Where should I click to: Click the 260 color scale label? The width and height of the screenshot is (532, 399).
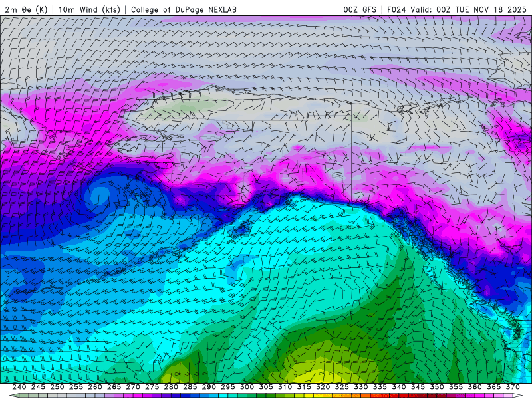point(95,387)
